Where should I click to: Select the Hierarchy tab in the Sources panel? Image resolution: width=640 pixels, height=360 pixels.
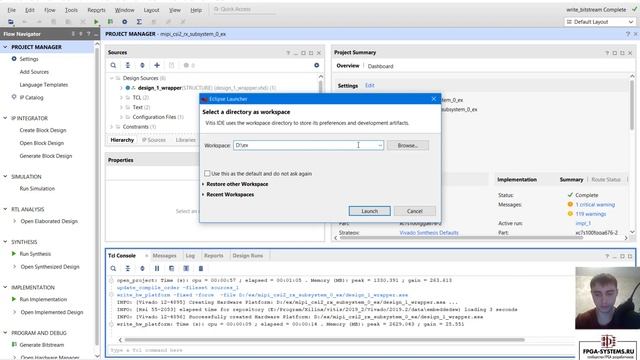tap(122, 140)
